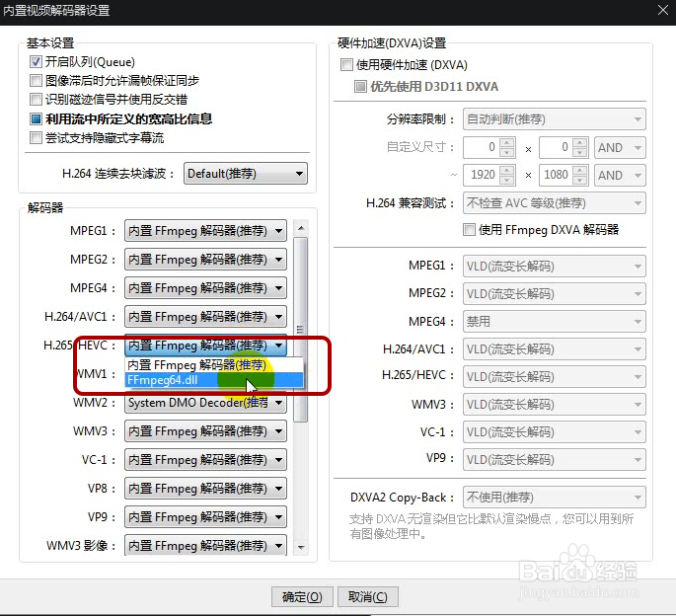
Task: Open DXVA2 Copy-Back 不使用(推荐) dropdown
Action: (555, 498)
